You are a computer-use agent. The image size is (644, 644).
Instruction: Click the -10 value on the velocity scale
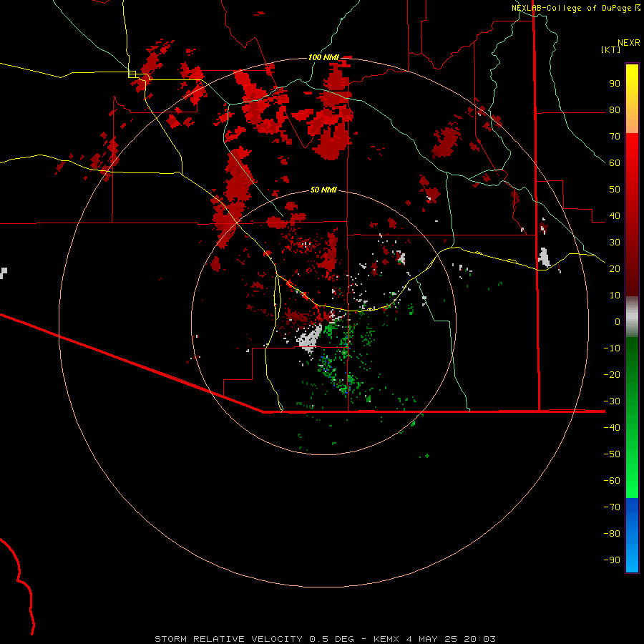[x=612, y=348]
